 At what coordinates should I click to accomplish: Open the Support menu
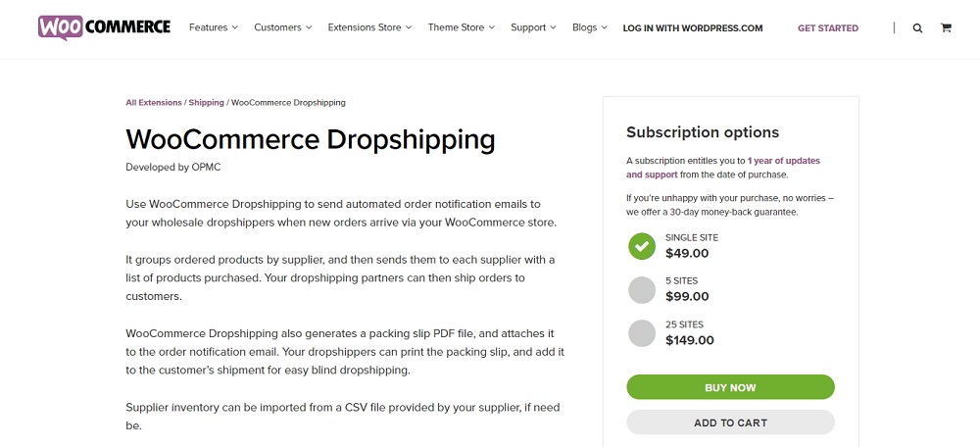533,27
